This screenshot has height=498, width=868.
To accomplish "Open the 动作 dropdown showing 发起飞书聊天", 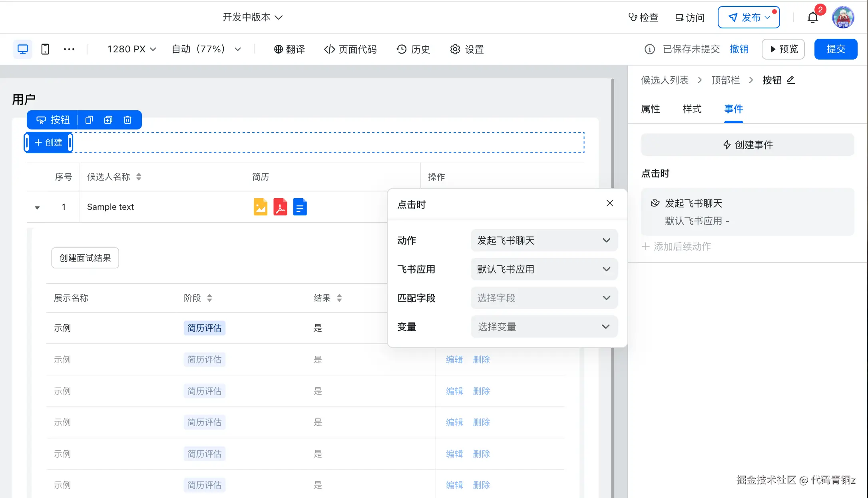I will [544, 240].
